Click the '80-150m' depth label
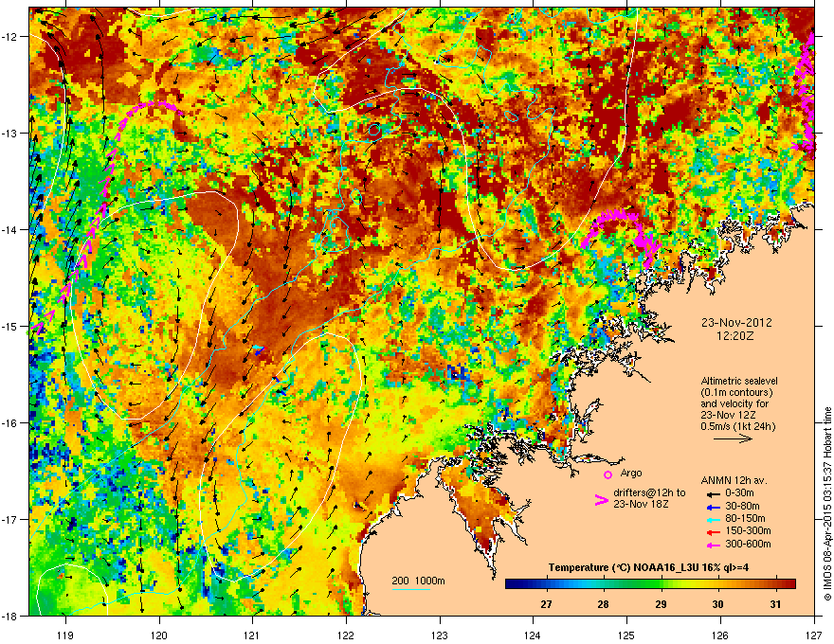834x644 pixels. coord(745,518)
